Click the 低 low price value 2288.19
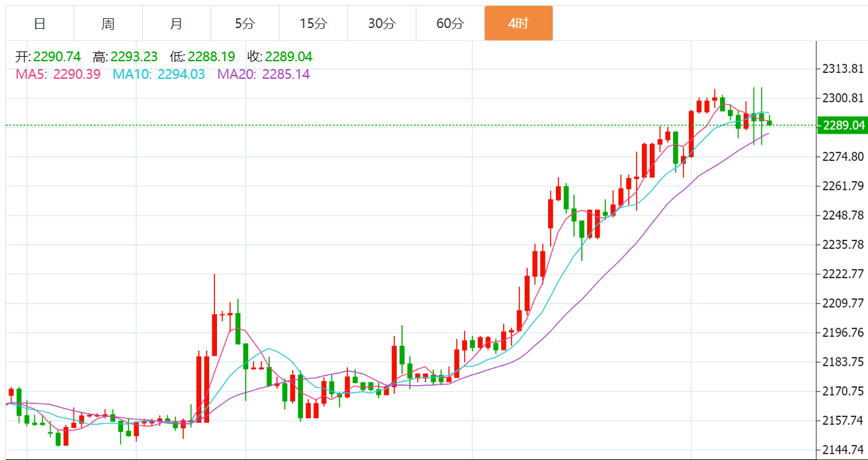Image resolution: width=868 pixels, height=460 pixels. pyautogui.click(x=211, y=57)
